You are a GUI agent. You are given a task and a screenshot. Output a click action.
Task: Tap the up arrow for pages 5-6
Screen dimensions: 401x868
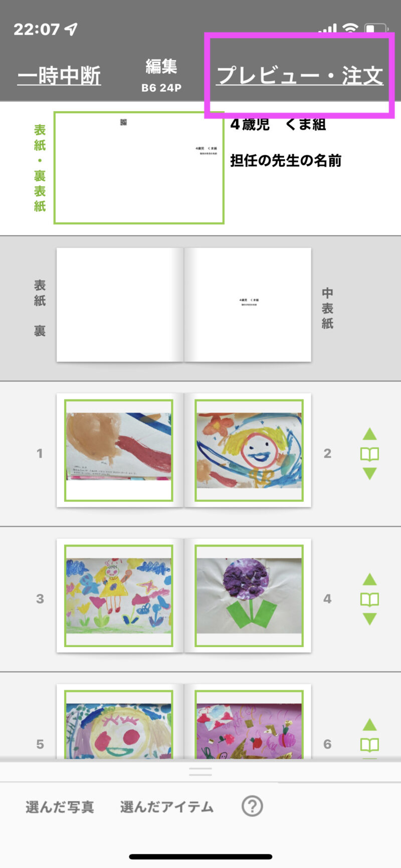(x=369, y=725)
